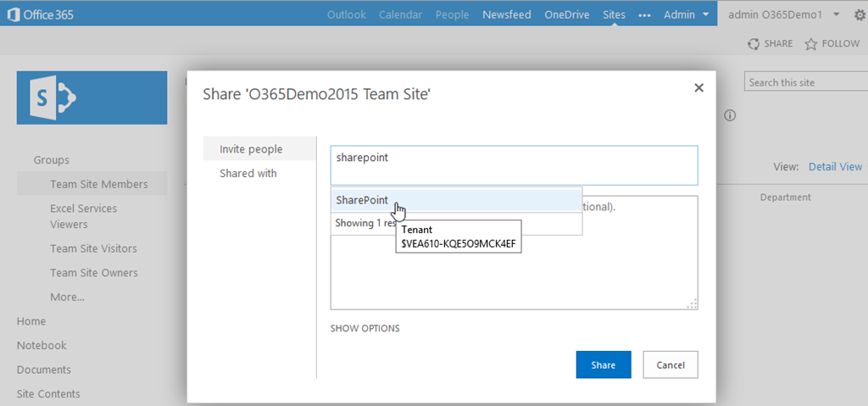The width and height of the screenshot is (868, 406).
Task: Open OneDrive from the top navigation
Action: [x=567, y=14]
